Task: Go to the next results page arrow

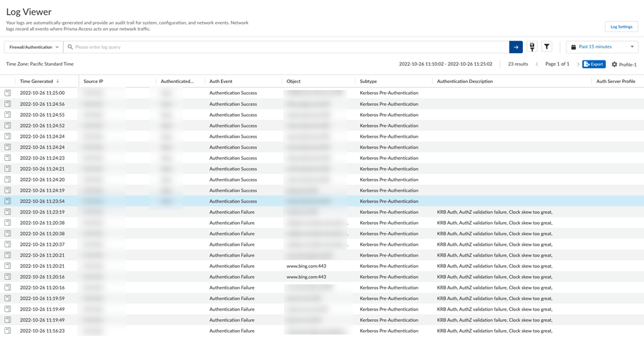Action: (578, 64)
